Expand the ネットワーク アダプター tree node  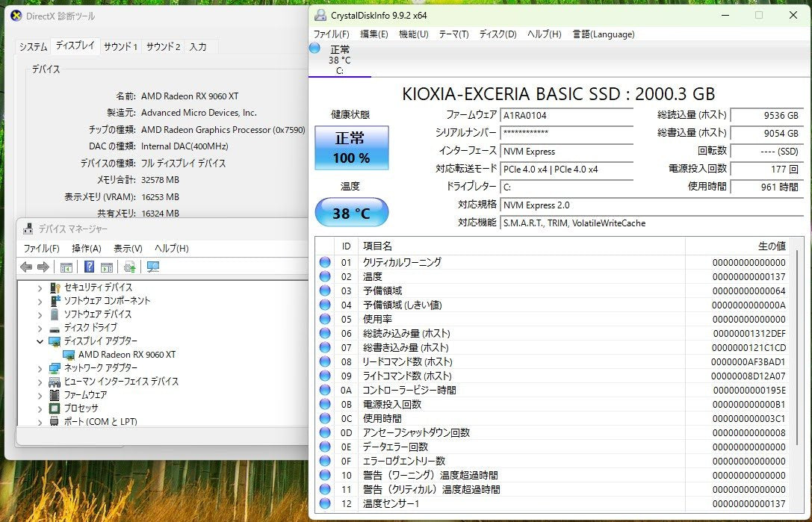click(x=40, y=369)
